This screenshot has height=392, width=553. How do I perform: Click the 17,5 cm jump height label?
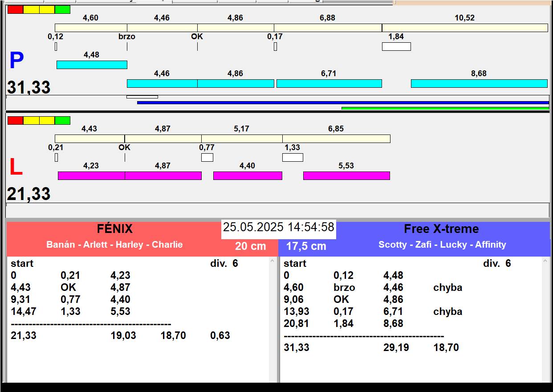[306, 246]
